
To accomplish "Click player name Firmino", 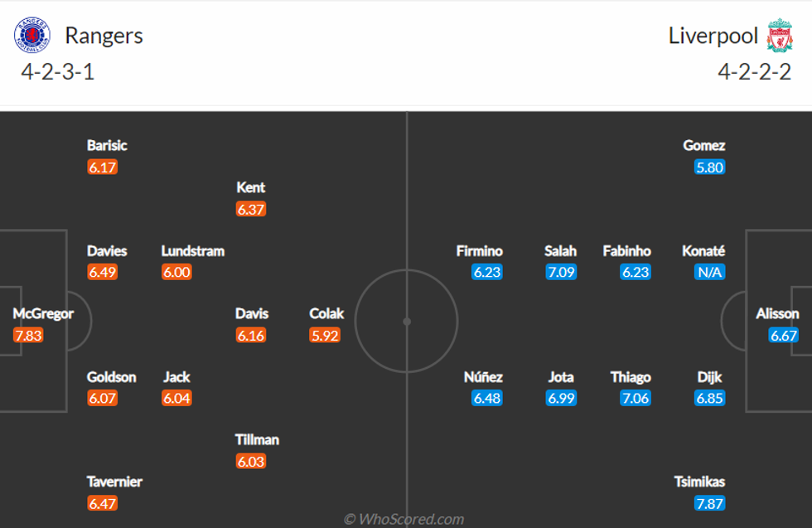I will [x=479, y=251].
